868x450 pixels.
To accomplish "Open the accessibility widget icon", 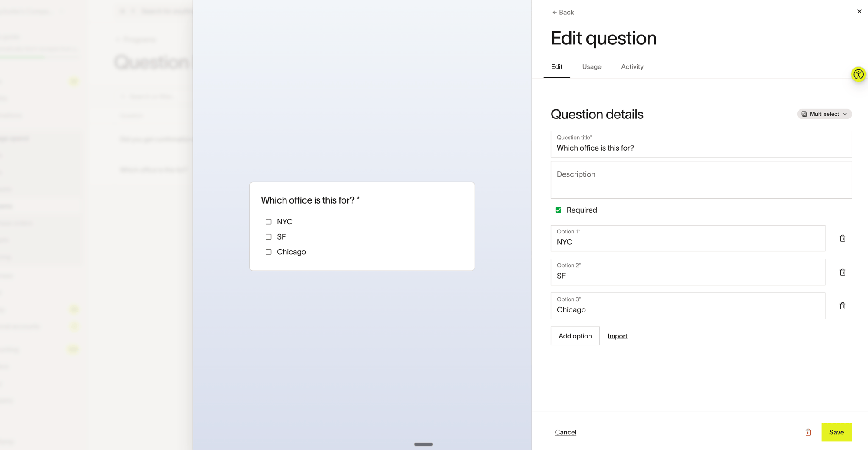I will [858, 74].
